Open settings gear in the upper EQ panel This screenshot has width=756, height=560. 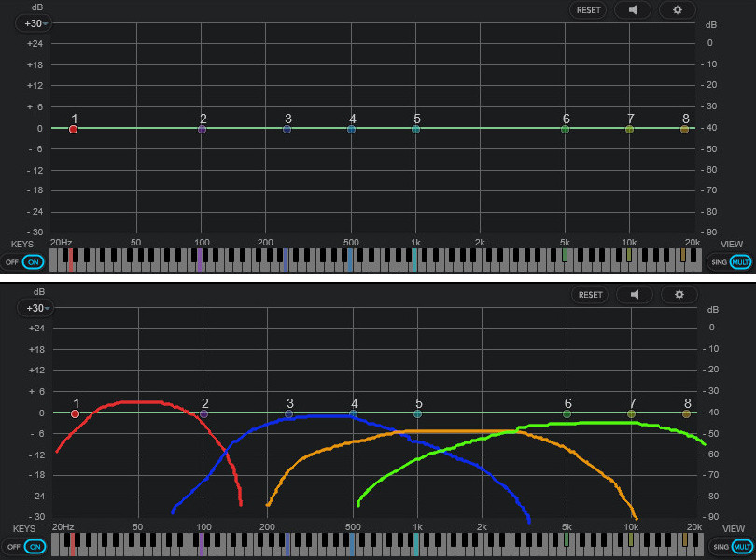tap(677, 10)
